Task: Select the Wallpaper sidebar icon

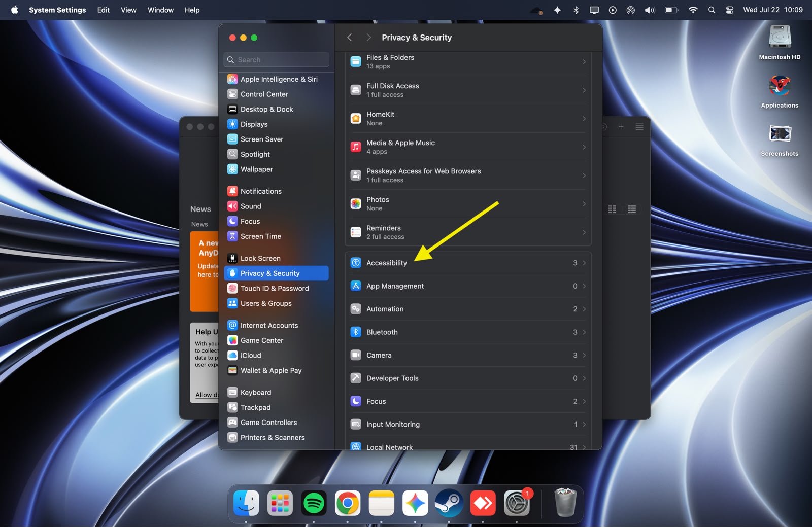Action: click(x=232, y=169)
